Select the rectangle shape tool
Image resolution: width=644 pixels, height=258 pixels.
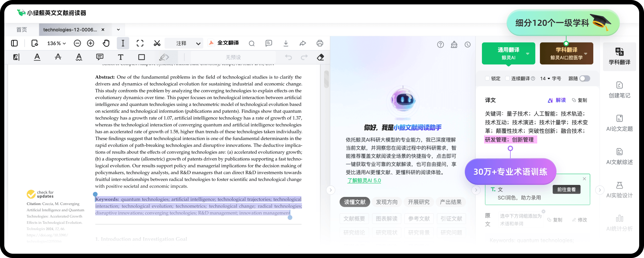(142, 57)
